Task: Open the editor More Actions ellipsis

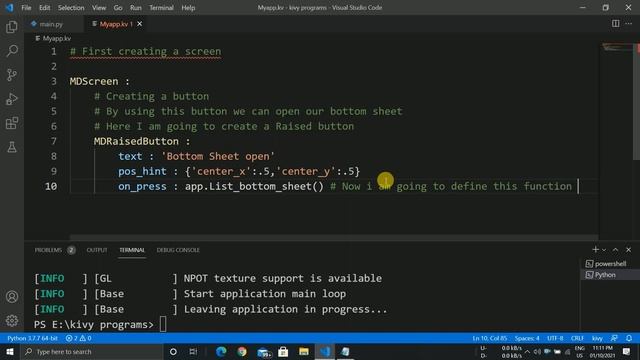Action: click(629, 24)
